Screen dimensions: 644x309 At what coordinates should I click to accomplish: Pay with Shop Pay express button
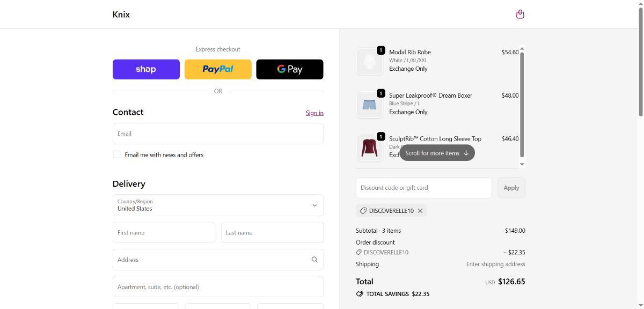click(x=146, y=69)
